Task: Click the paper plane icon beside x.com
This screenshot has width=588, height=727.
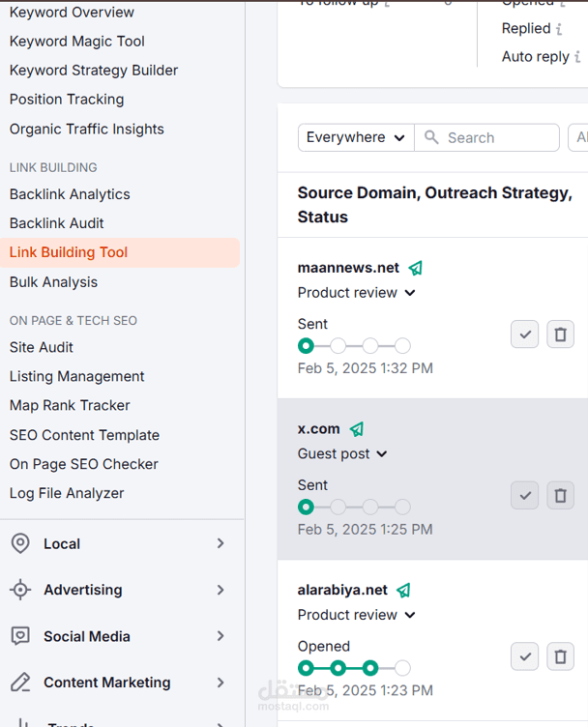Action: point(357,429)
